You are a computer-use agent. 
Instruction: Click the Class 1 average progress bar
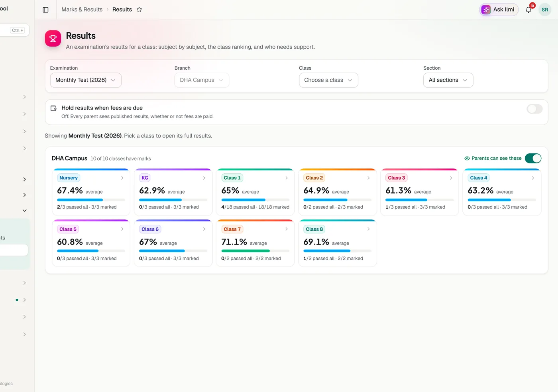pyautogui.click(x=255, y=200)
